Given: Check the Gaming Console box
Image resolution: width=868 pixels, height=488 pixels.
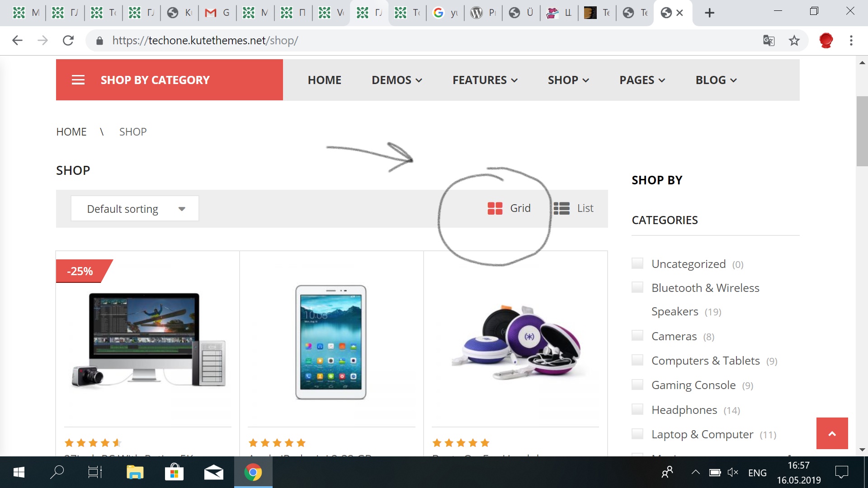Looking at the screenshot, I should click(637, 385).
